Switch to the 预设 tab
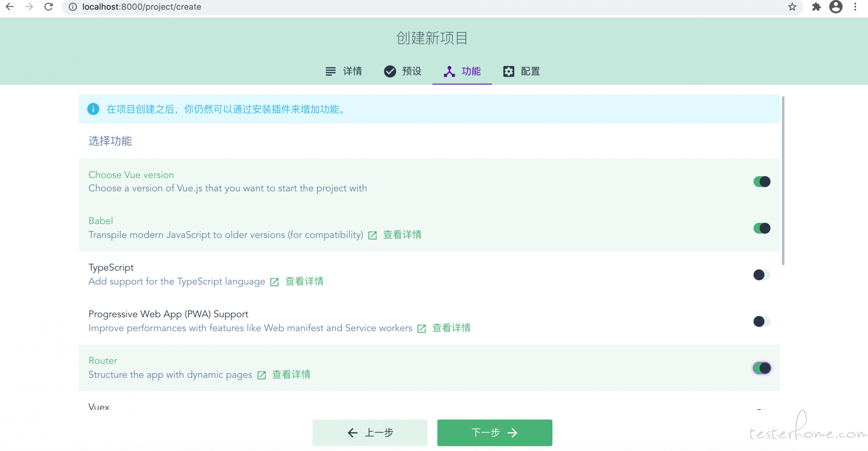The width and height of the screenshot is (868, 451). click(x=403, y=71)
